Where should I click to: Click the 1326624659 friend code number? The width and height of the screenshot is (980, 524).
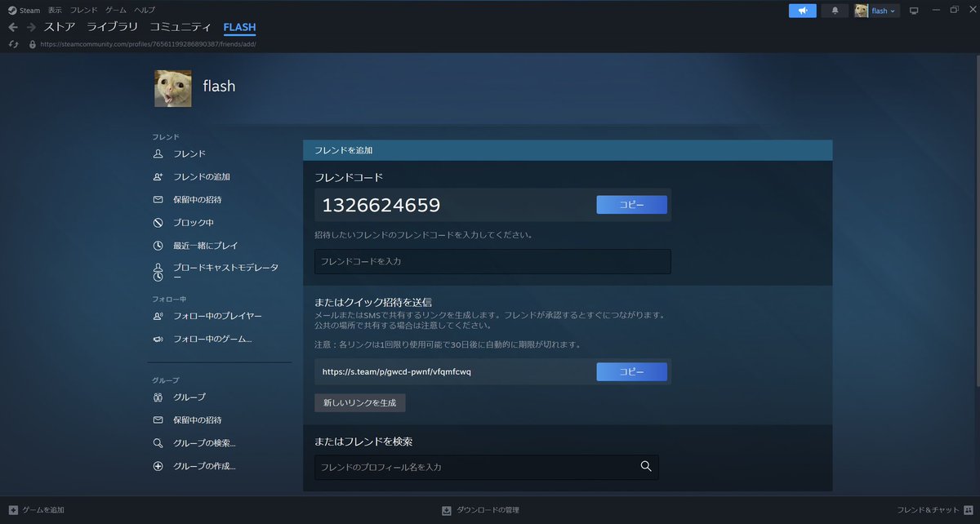[381, 205]
